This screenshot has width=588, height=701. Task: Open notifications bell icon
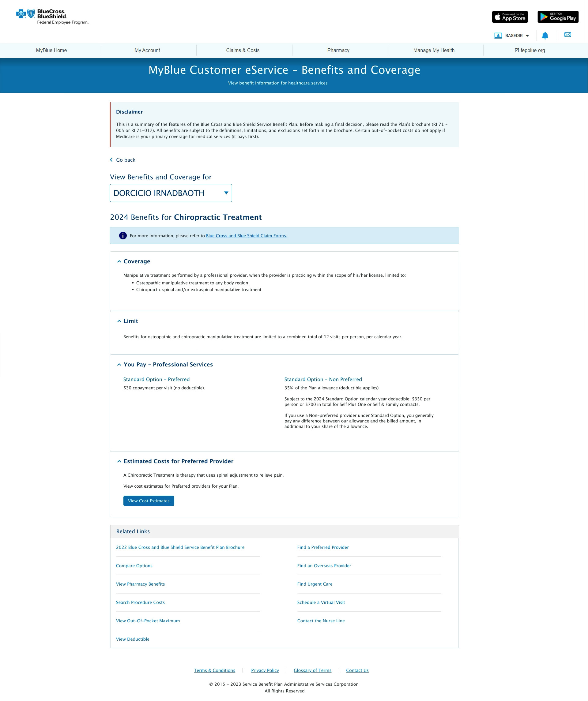click(545, 36)
